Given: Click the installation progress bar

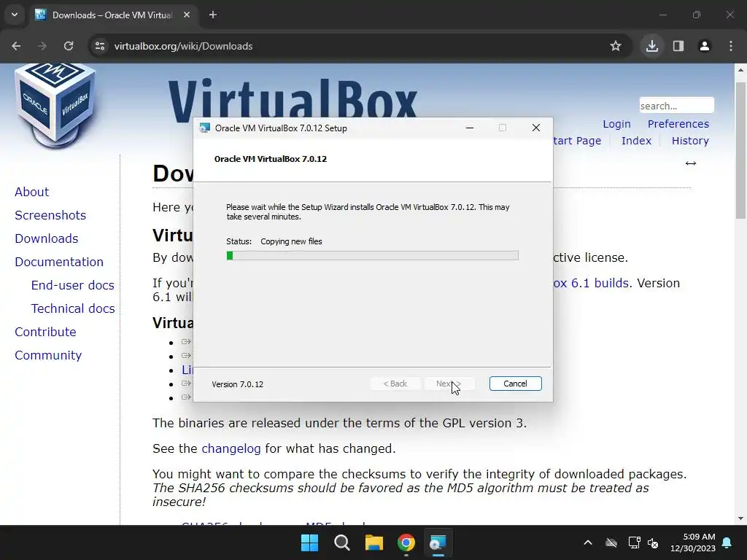Looking at the screenshot, I should tap(372, 256).
